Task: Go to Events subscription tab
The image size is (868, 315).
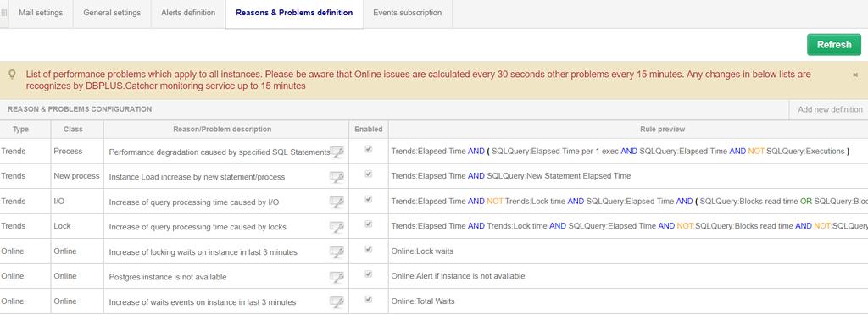Action: pos(408,13)
